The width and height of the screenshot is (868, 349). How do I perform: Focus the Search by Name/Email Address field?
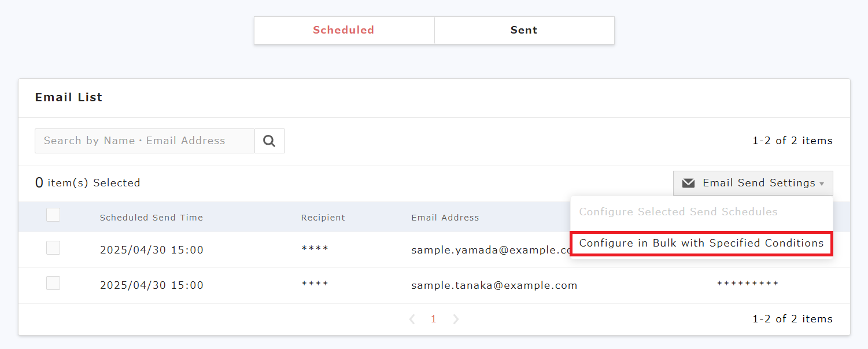point(145,141)
